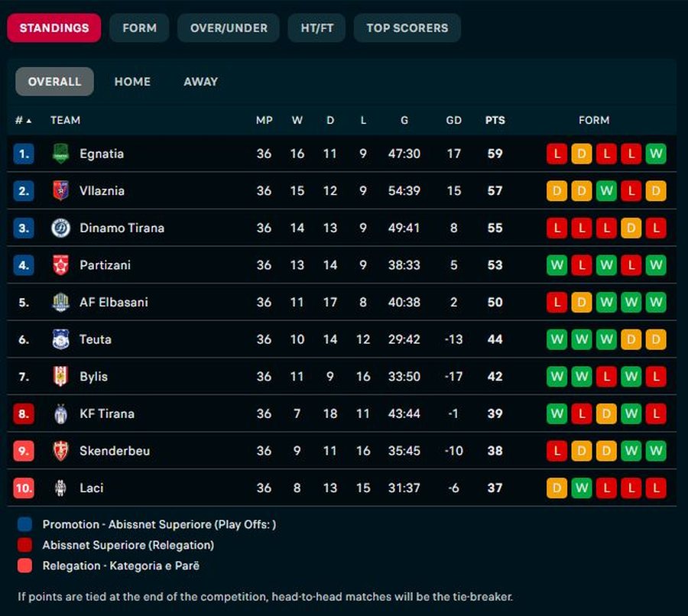
Task: Click the Vllaznia team badge
Action: point(60,190)
